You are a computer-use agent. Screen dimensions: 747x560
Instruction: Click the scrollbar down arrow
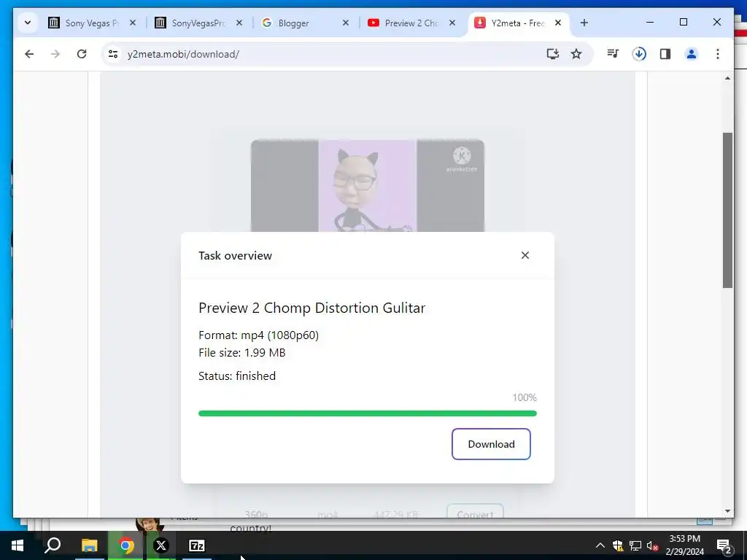727,511
